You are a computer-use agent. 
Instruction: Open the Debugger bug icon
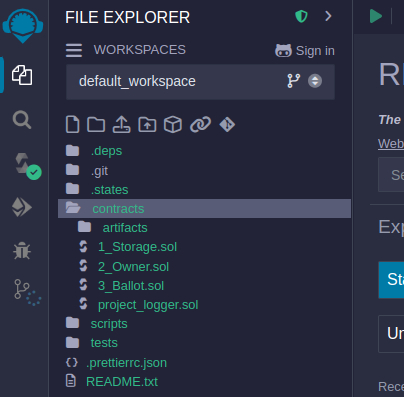(22, 250)
